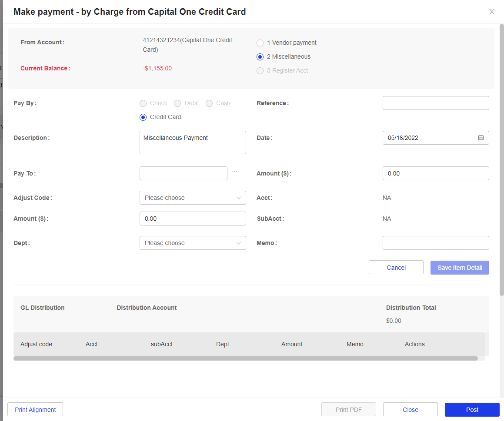Choose Check as Pay By method

tap(143, 103)
